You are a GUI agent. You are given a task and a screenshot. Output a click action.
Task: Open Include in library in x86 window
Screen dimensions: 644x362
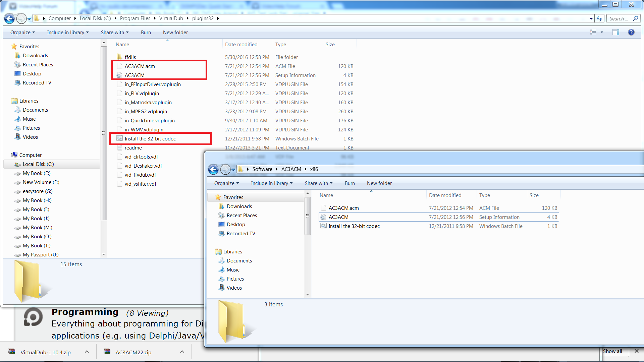click(272, 183)
